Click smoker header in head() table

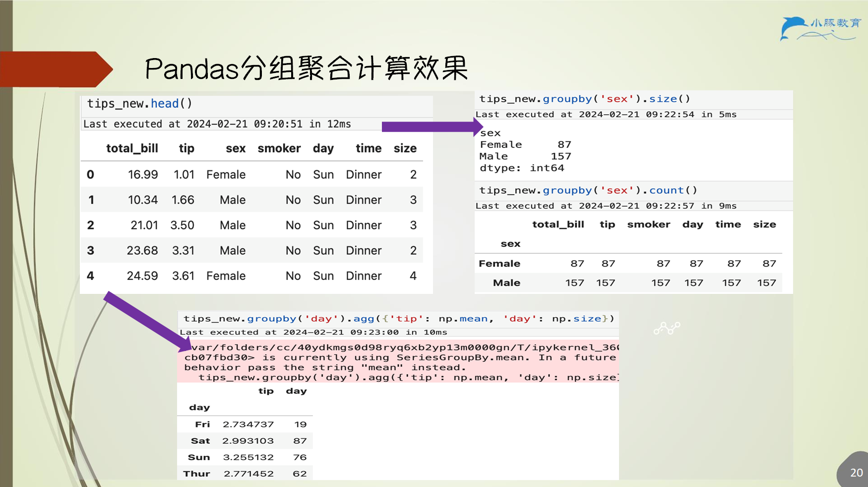279,148
